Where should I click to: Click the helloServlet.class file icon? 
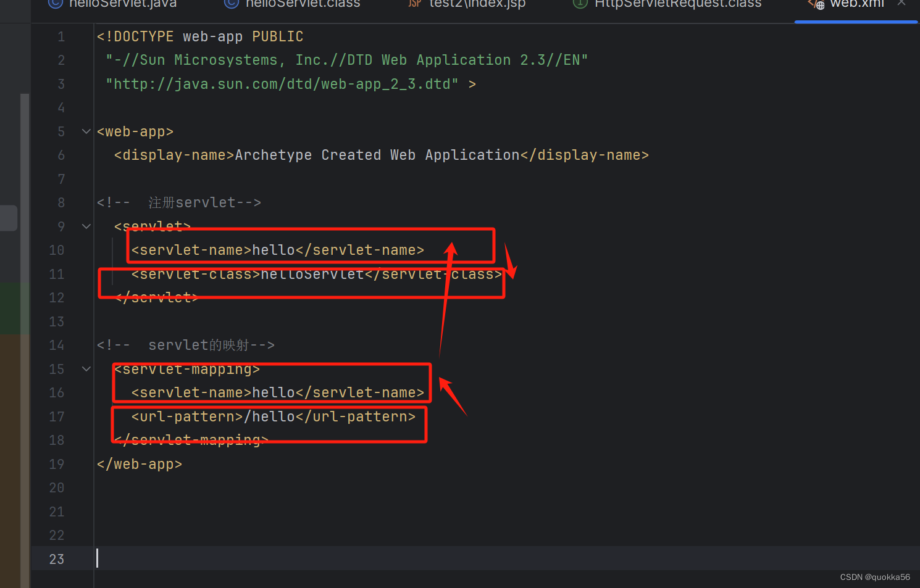(x=232, y=4)
